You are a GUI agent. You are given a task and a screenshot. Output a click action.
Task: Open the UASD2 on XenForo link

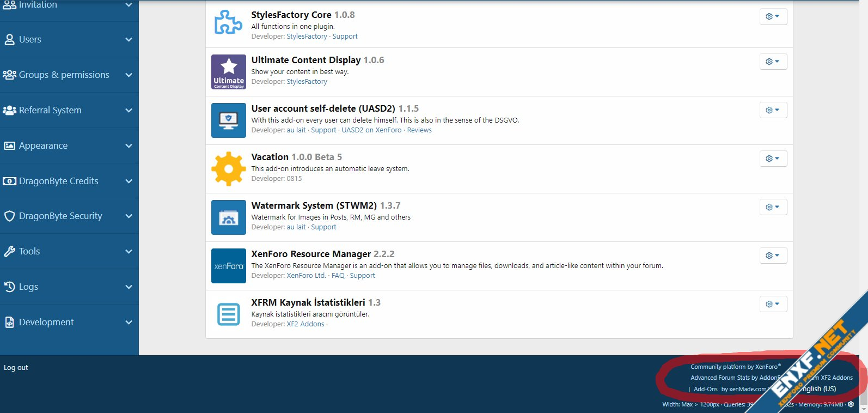[x=371, y=130]
